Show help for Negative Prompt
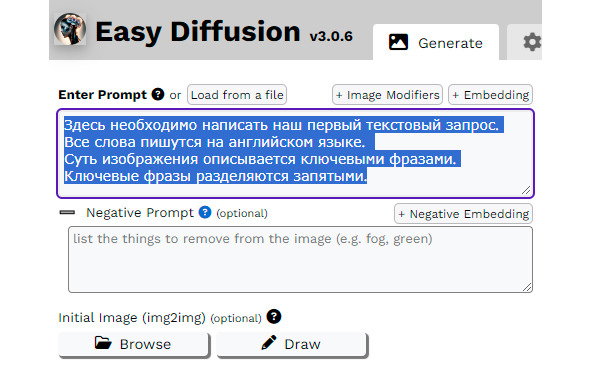Image resolution: width=591 pixels, height=365 pixels. [x=205, y=212]
